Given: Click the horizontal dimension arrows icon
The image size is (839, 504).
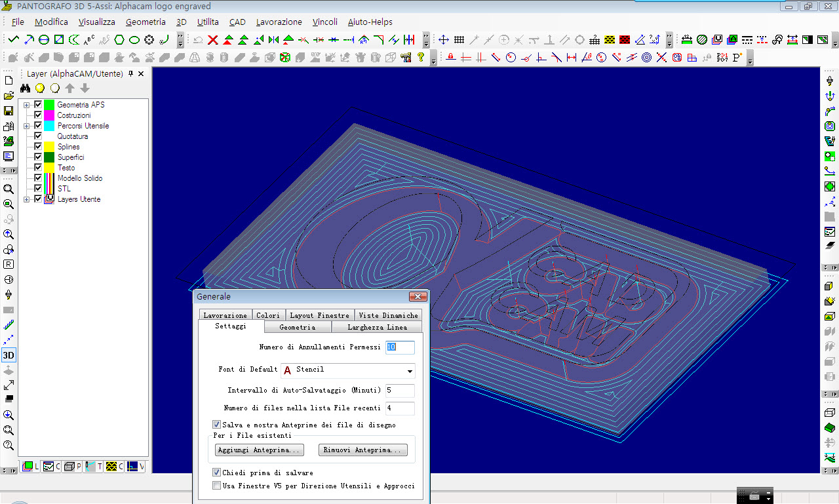Looking at the screenshot, I should [x=572, y=58].
